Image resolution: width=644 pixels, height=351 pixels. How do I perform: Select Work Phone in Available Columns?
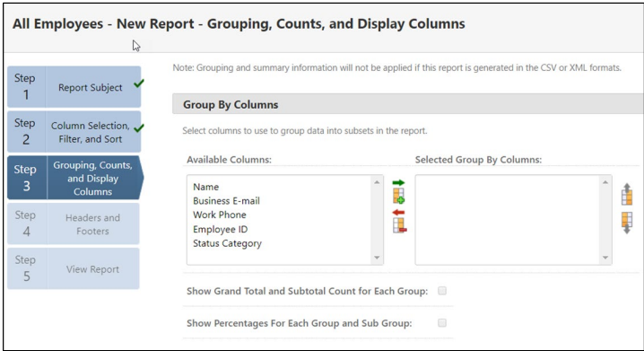[220, 215]
